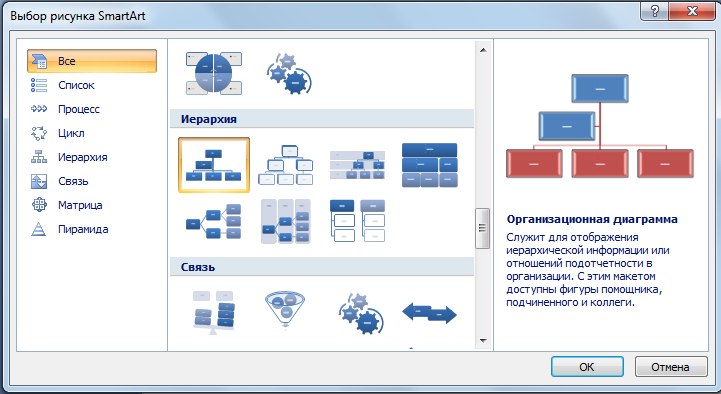Select the Hierarchy List layout
Screen dimensions: 721x394
pos(357,222)
